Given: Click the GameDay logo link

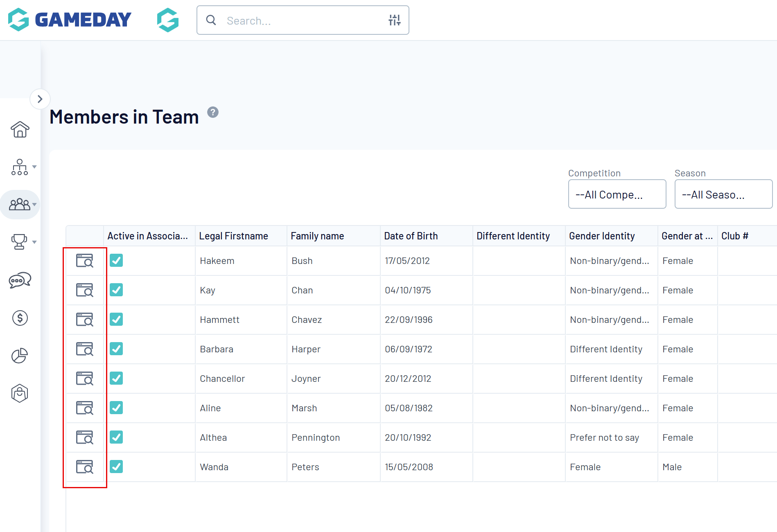Looking at the screenshot, I should [x=70, y=20].
